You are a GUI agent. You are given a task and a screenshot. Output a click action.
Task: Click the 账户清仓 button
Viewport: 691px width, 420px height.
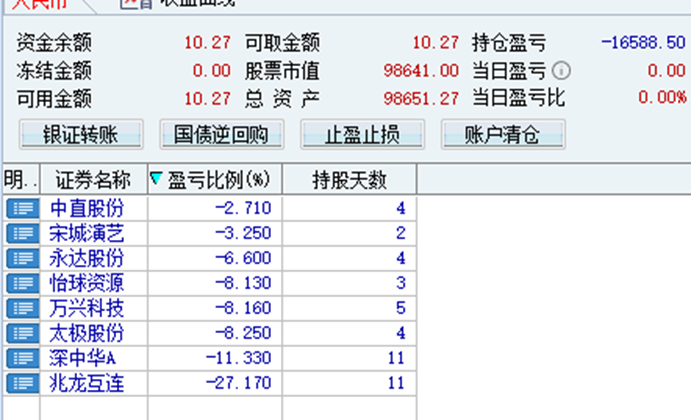click(503, 134)
